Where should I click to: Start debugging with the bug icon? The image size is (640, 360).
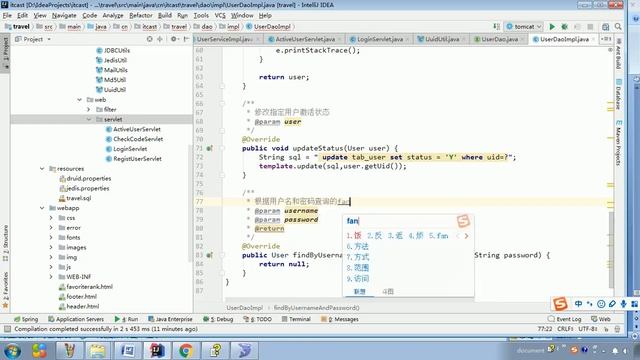564,27
